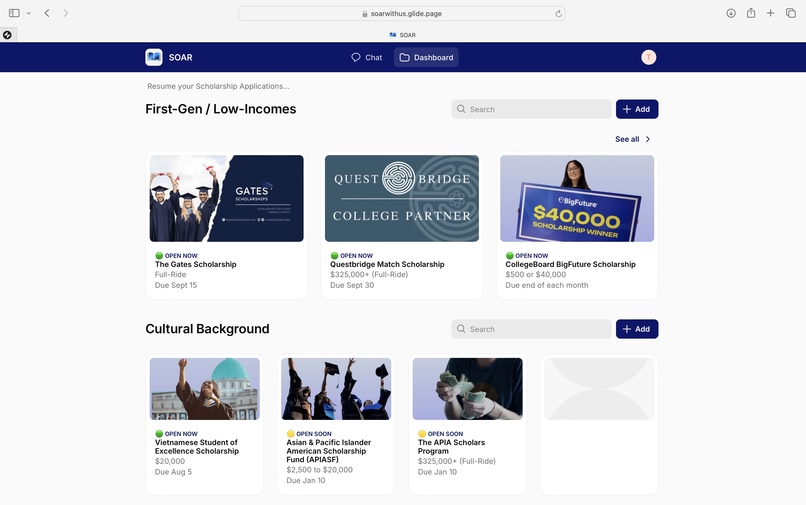Click the Due Aug 5 text

click(173, 472)
